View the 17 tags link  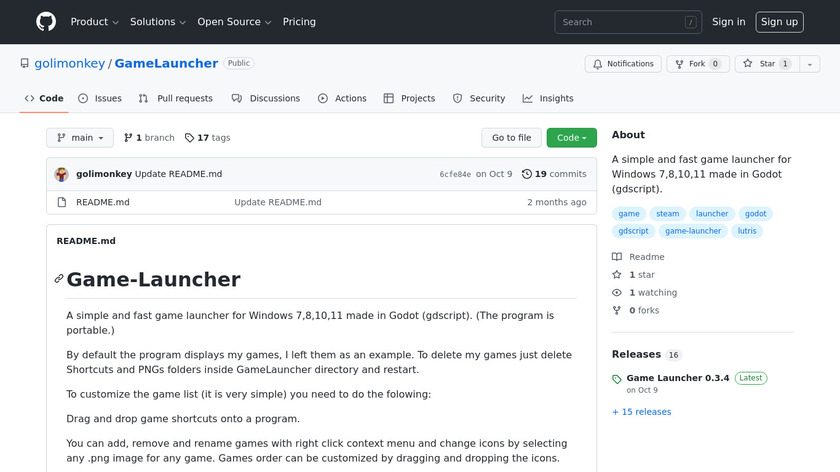click(x=207, y=138)
